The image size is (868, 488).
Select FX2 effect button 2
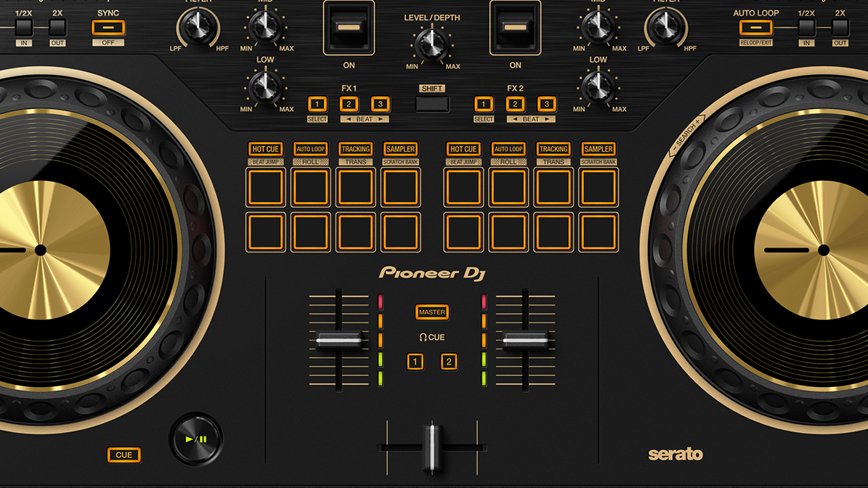[516, 104]
